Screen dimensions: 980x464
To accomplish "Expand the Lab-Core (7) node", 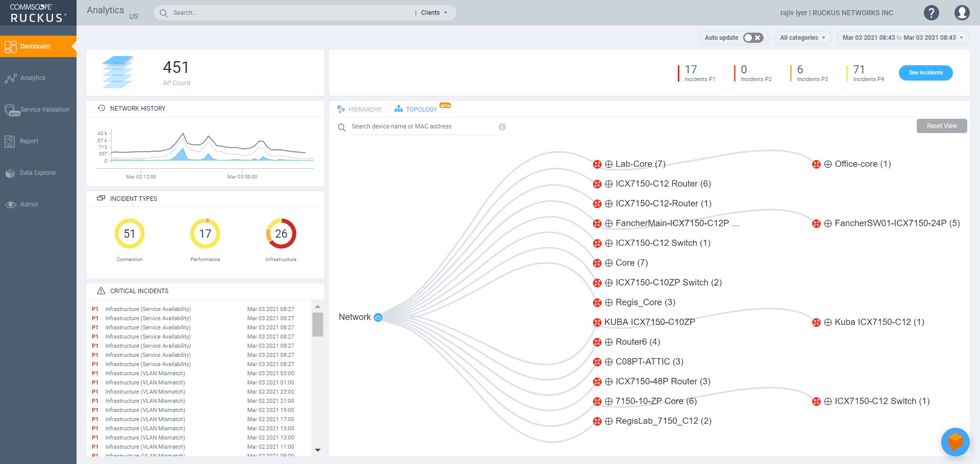I will [609, 164].
